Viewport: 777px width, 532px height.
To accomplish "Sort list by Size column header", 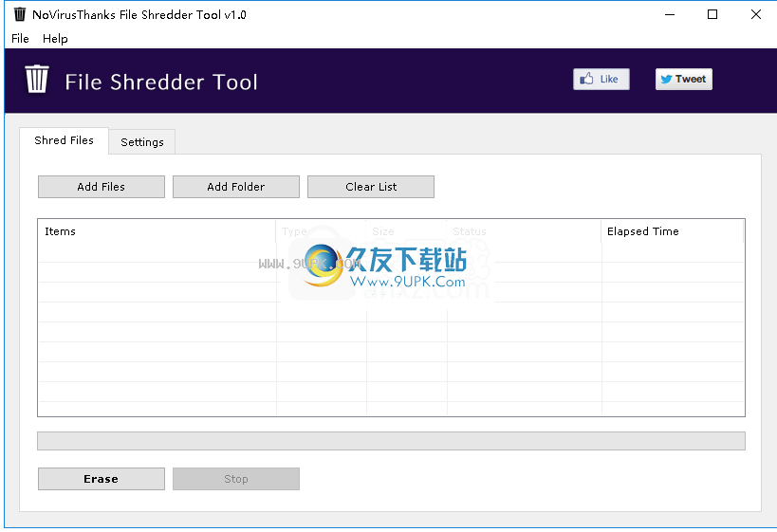I will [406, 231].
